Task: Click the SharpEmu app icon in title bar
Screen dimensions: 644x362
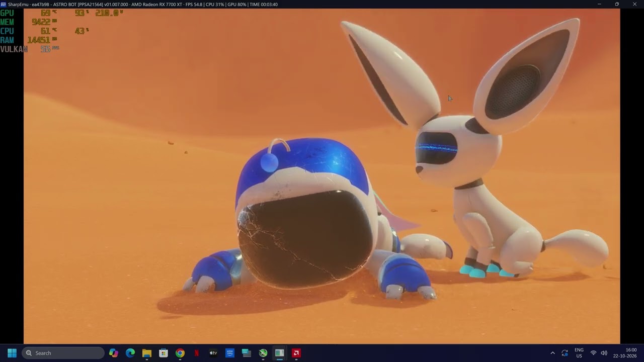Action: (4, 4)
